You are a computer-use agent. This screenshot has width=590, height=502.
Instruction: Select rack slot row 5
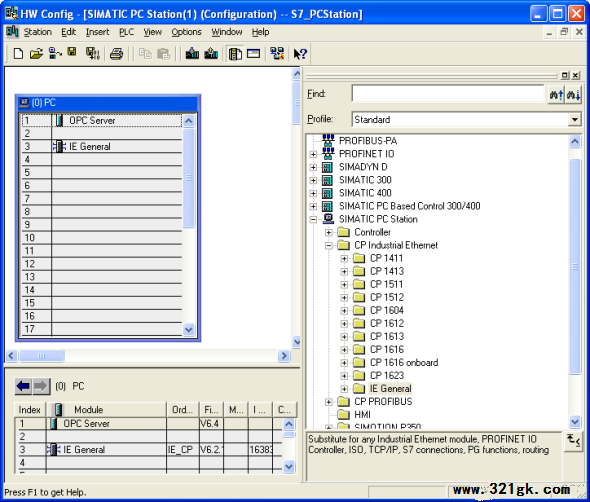[x=102, y=172]
